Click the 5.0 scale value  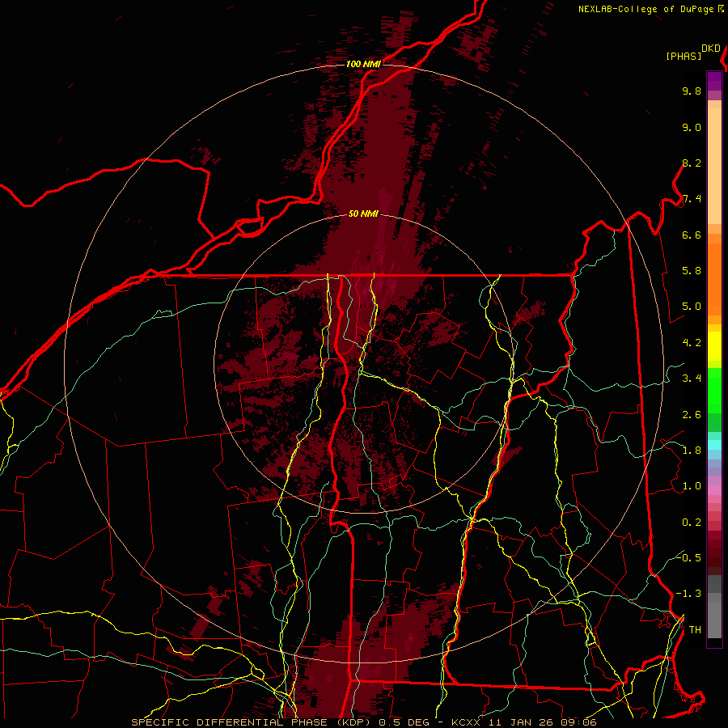coord(692,307)
